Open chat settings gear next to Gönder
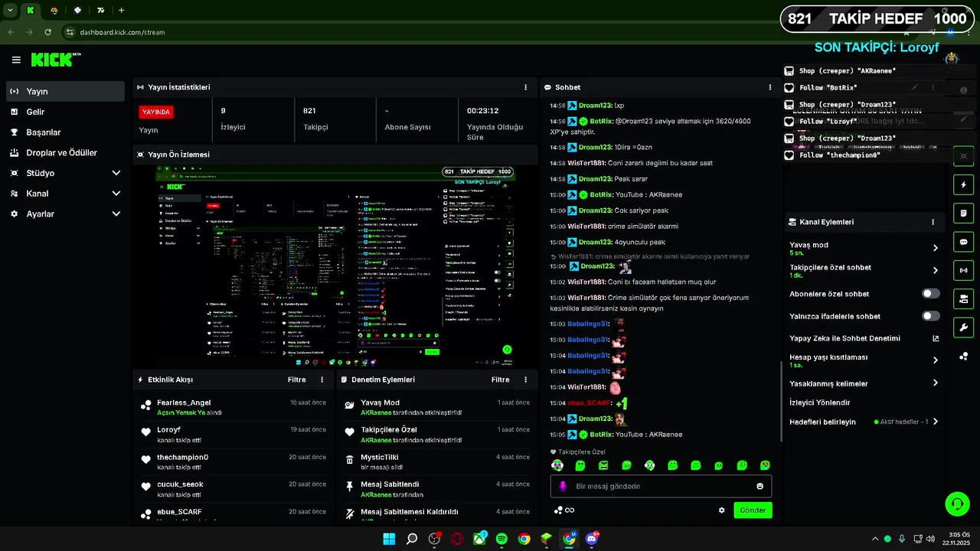Screen dimensions: 980x551 click(x=721, y=510)
